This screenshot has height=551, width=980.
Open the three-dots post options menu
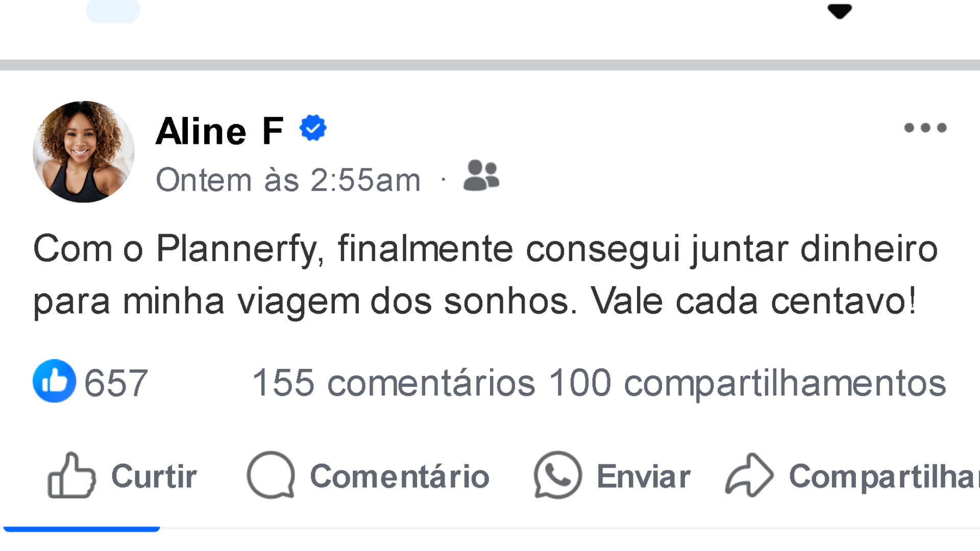pyautogui.click(x=925, y=128)
